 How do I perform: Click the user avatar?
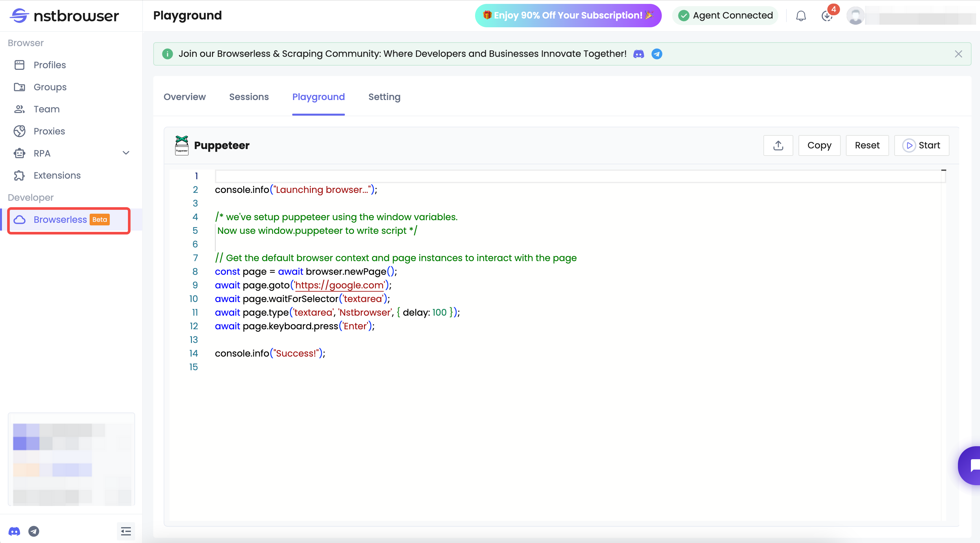tap(855, 16)
